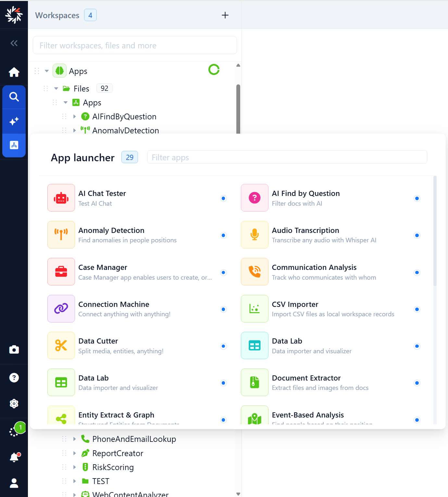The image size is (448, 497).
Task: Toggle the blue dot beside AI Find by Question
Action: point(417,198)
